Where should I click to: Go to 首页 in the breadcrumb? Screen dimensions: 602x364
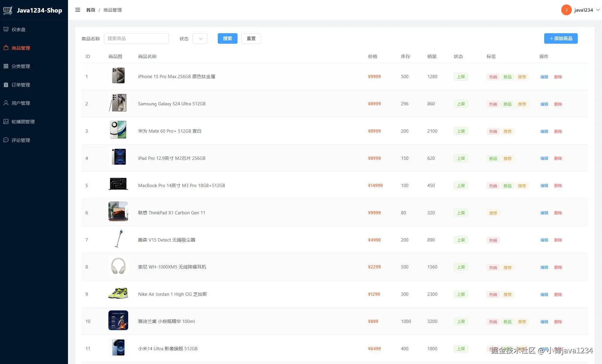[90, 10]
